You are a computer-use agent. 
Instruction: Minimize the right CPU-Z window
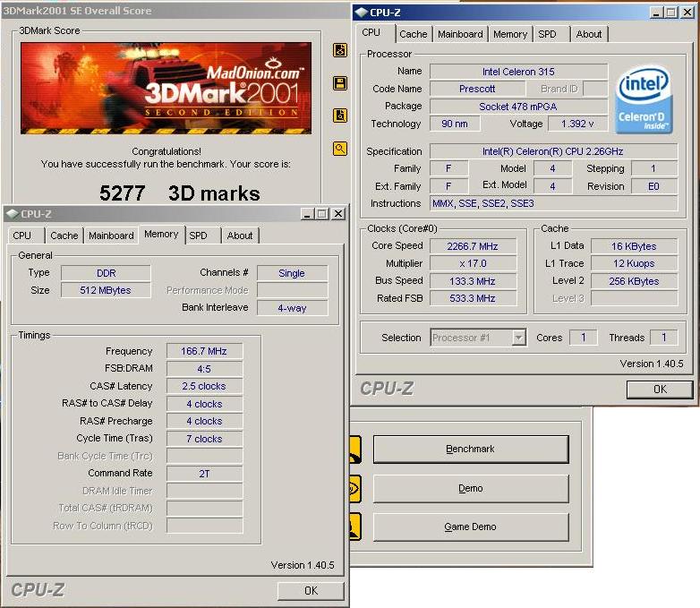pos(656,13)
